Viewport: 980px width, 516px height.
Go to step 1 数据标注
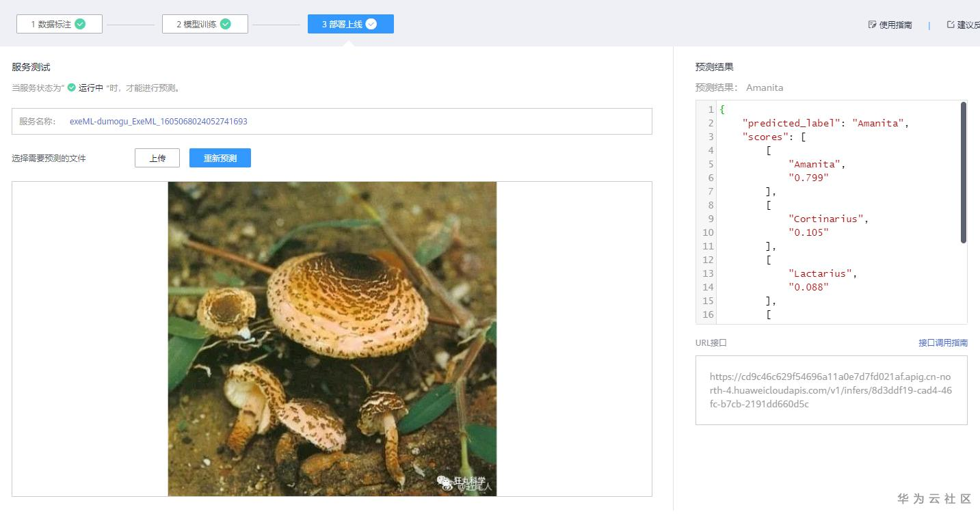pos(59,24)
